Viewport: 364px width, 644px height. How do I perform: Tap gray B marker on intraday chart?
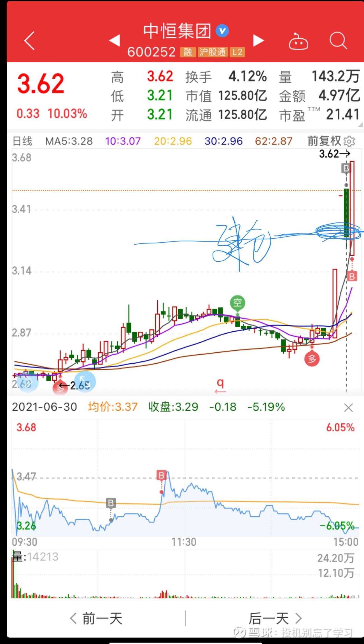click(x=111, y=503)
